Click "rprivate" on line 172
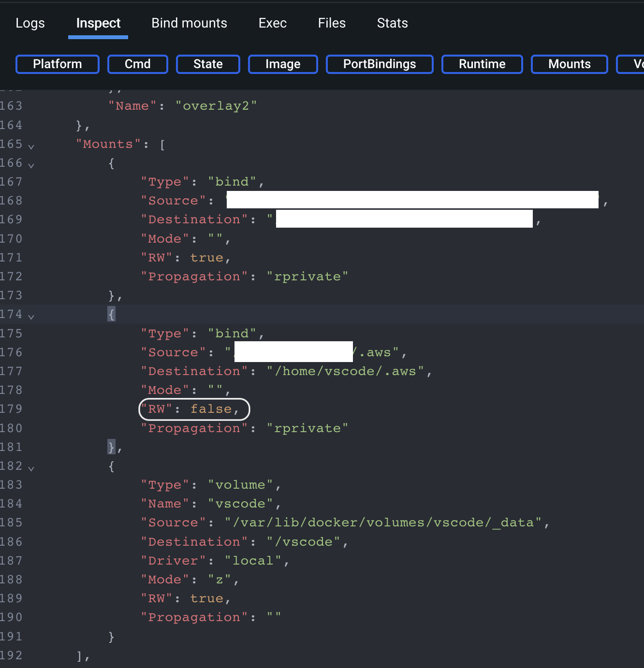 [307, 276]
